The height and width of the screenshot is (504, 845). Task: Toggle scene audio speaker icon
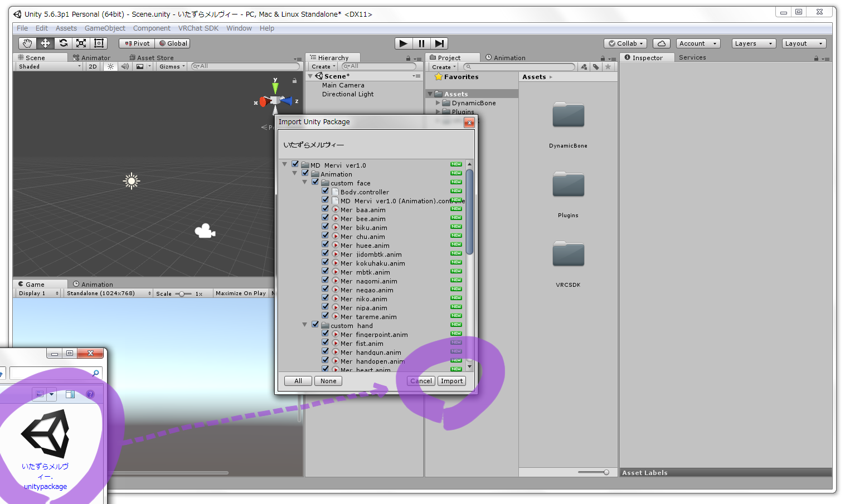[x=125, y=66]
